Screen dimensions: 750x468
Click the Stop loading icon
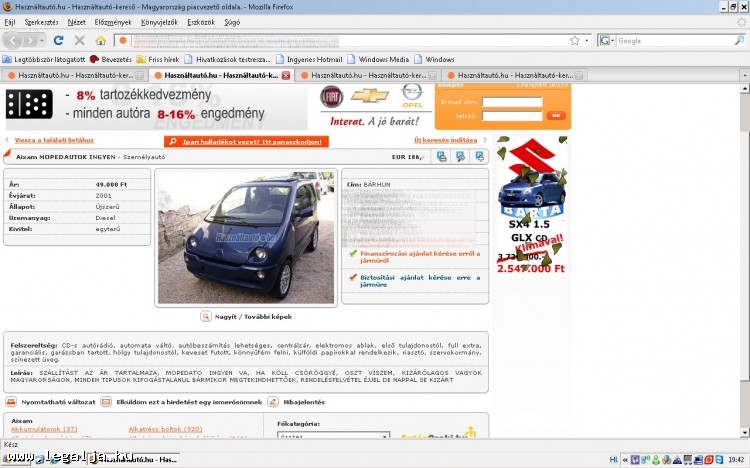coord(79,41)
